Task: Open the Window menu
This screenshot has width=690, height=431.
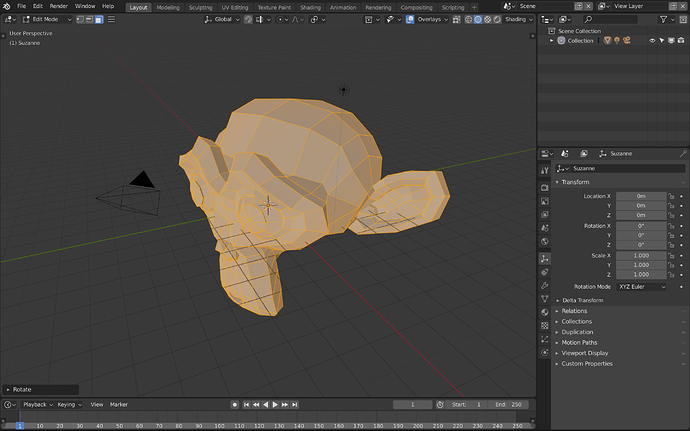Action: 85,6
